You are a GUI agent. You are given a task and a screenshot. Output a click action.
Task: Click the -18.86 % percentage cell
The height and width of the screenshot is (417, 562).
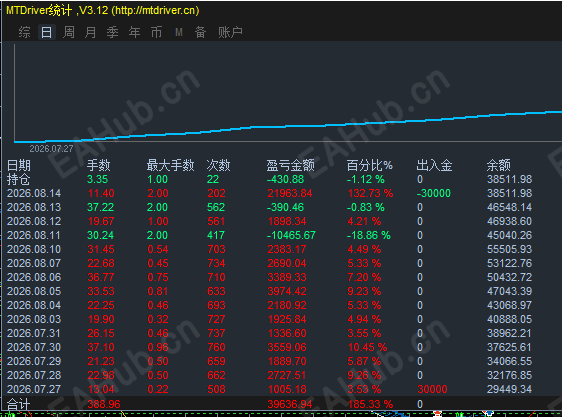pos(369,235)
